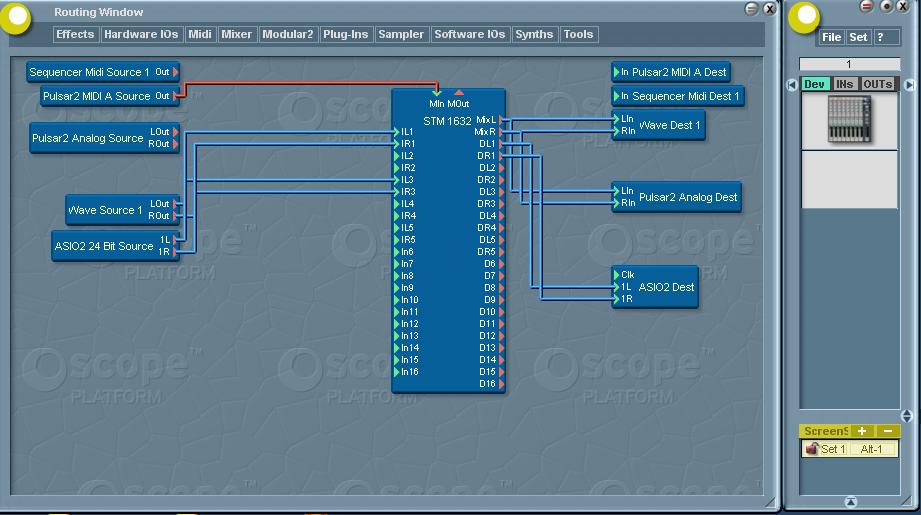Click the In16 input port on STM 1632

[x=396, y=372]
